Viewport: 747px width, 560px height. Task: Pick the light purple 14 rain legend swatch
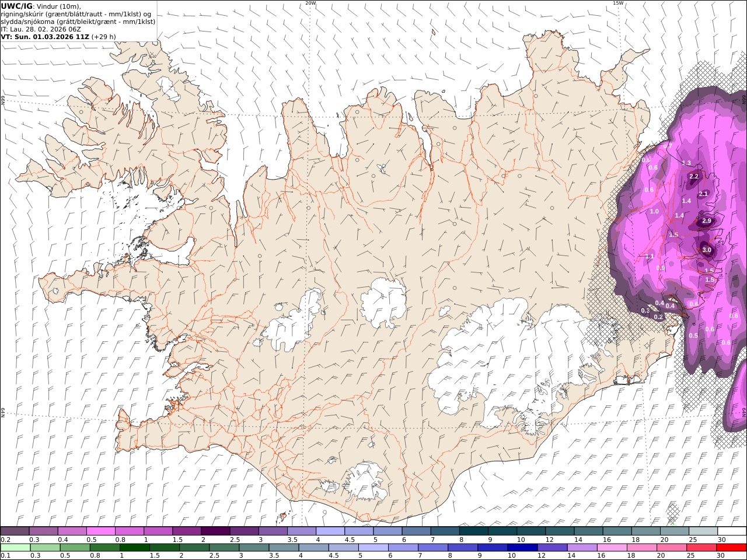coord(582,548)
